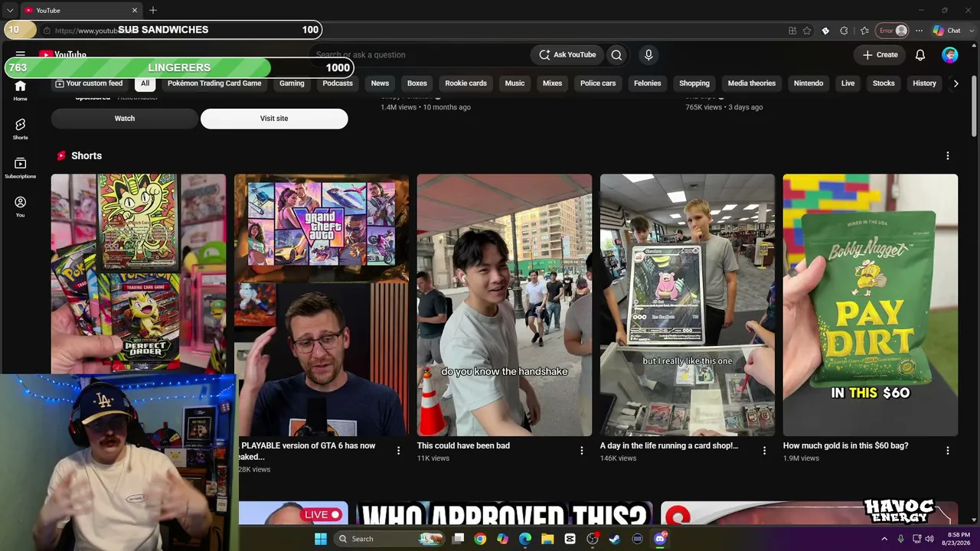Image resolution: width=980 pixels, height=551 pixels.
Task: Select the Rookie cards chip
Action: pyautogui.click(x=465, y=83)
